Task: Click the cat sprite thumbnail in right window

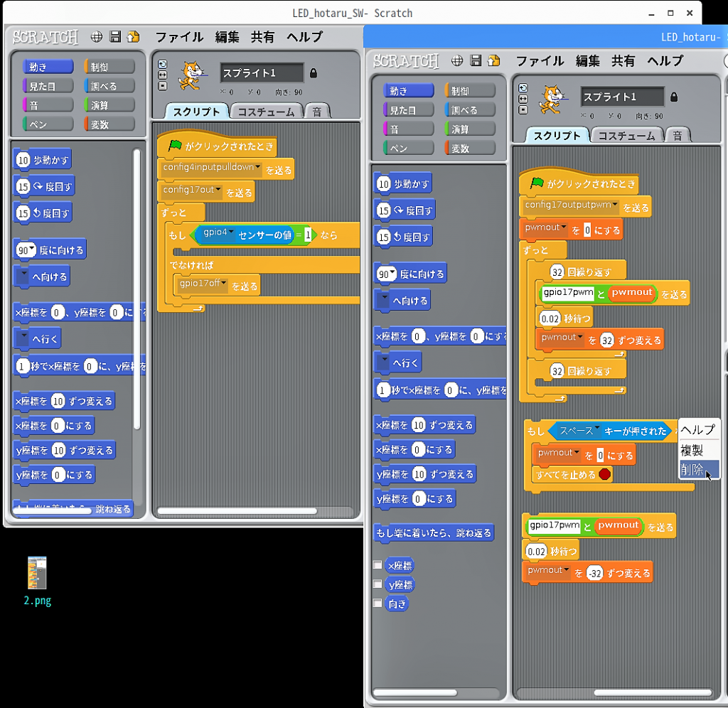Action: tap(552, 100)
